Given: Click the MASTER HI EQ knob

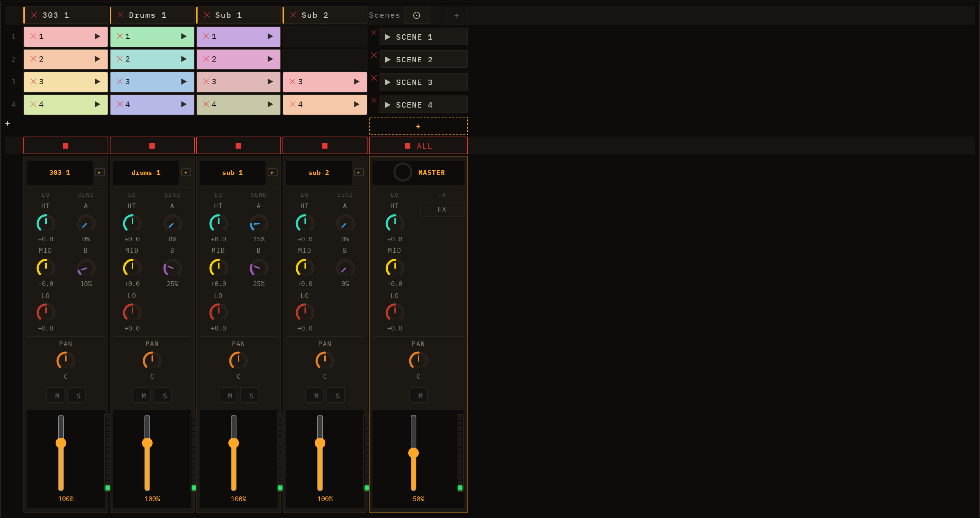Looking at the screenshot, I should coord(394,223).
